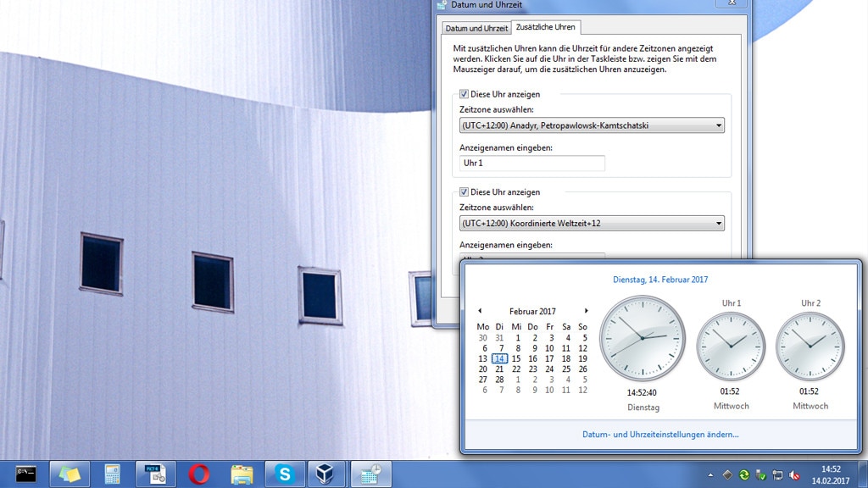This screenshot has height=488, width=868.
Task: Click the time text 14:52:40
Action: coord(642,392)
